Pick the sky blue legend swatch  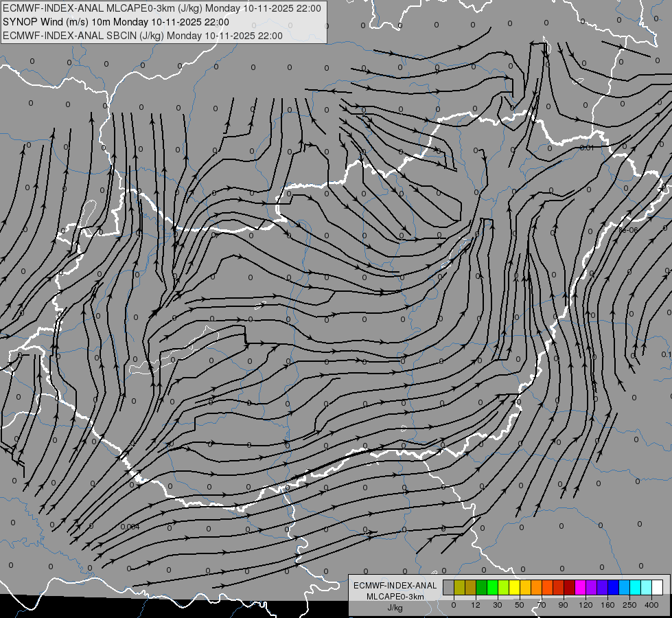625,587
